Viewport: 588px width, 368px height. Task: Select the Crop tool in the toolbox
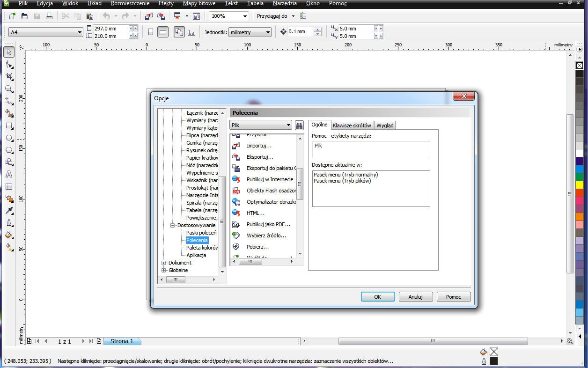(x=9, y=76)
